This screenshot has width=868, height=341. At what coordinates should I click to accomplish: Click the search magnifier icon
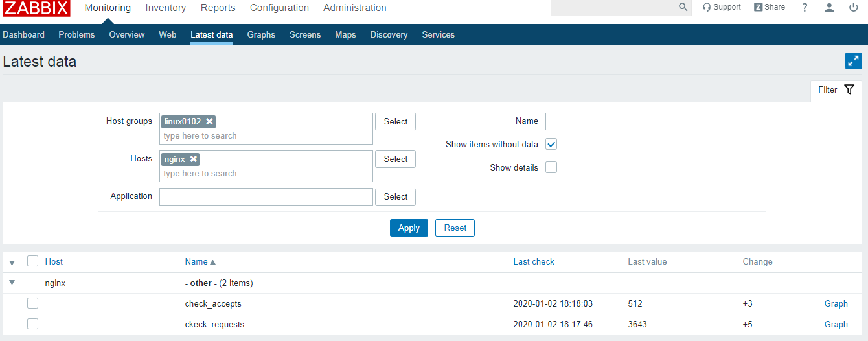coord(683,7)
